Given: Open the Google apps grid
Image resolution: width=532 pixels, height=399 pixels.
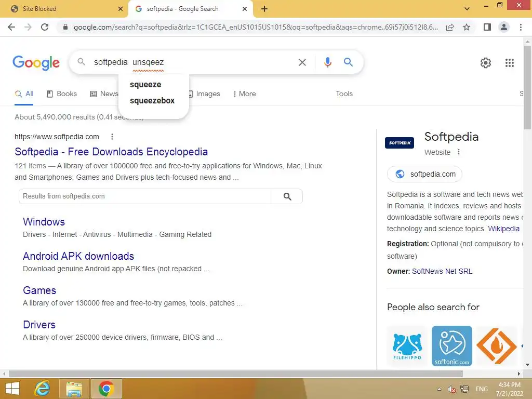Looking at the screenshot, I should tap(510, 63).
